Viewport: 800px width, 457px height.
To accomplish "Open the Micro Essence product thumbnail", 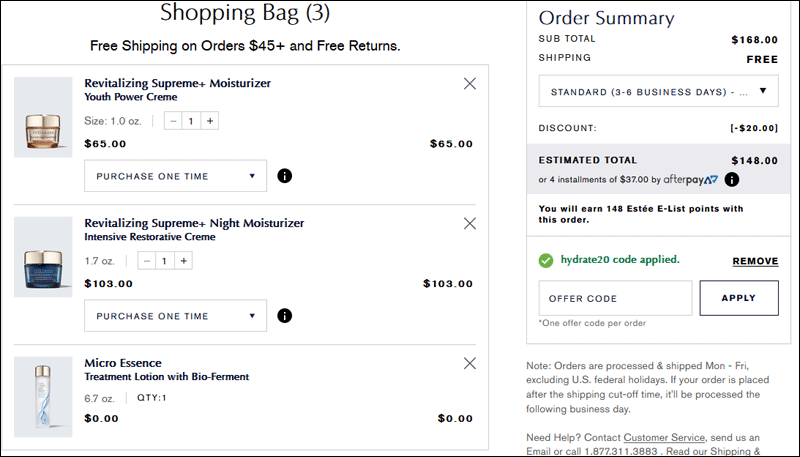I will tap(43, 397).
